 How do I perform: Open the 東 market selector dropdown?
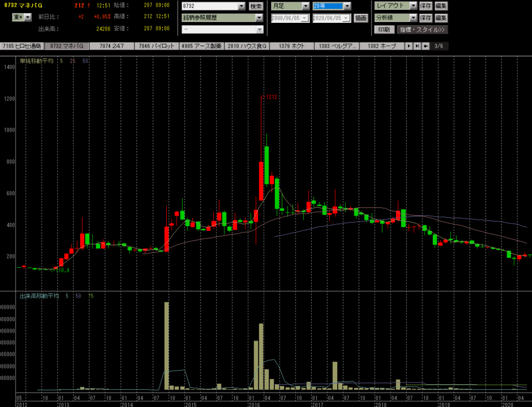coord(28,17)
